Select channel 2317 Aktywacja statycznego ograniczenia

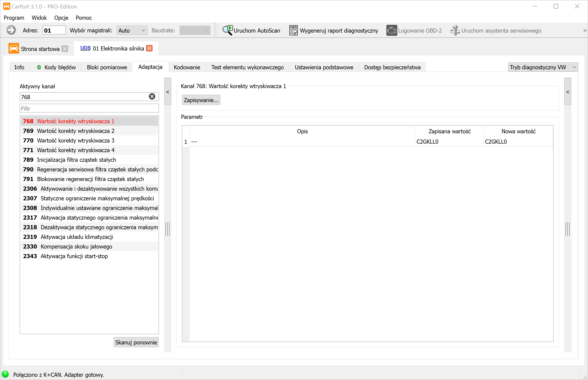[x=89, y=217]
